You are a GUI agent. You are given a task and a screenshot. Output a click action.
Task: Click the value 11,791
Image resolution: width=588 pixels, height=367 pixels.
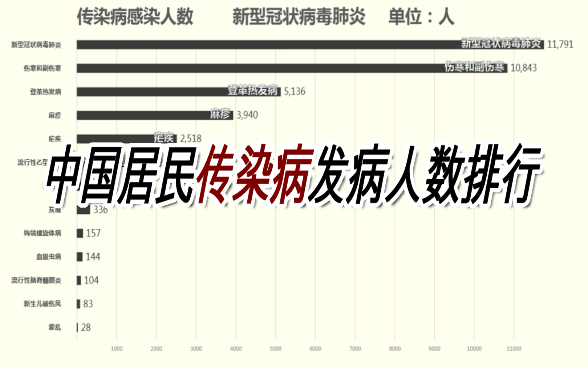(x=560, y=44)
